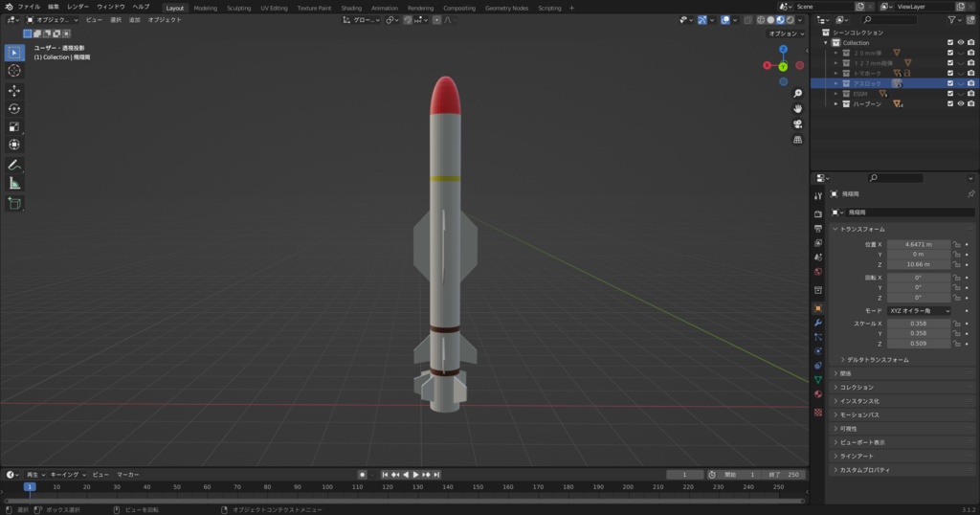This screenshot has width=980, height=515.
Task: Pick the Scale tool
Action: [14, 127]
